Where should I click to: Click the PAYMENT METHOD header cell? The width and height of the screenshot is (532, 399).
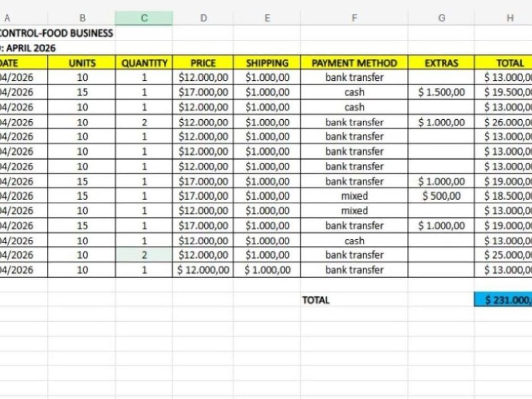click(x=354, y=63)
